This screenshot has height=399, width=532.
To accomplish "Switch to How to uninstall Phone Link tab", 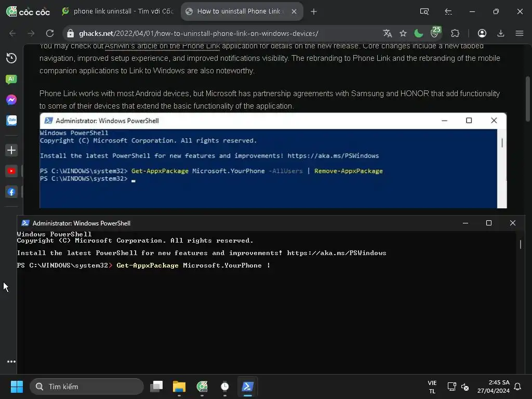I will click(238, 11).
